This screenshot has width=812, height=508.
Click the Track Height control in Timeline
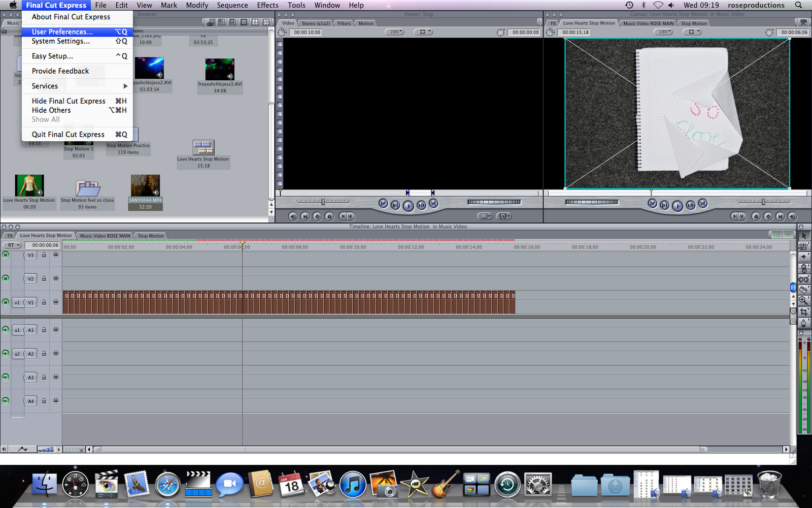point(46,449)
